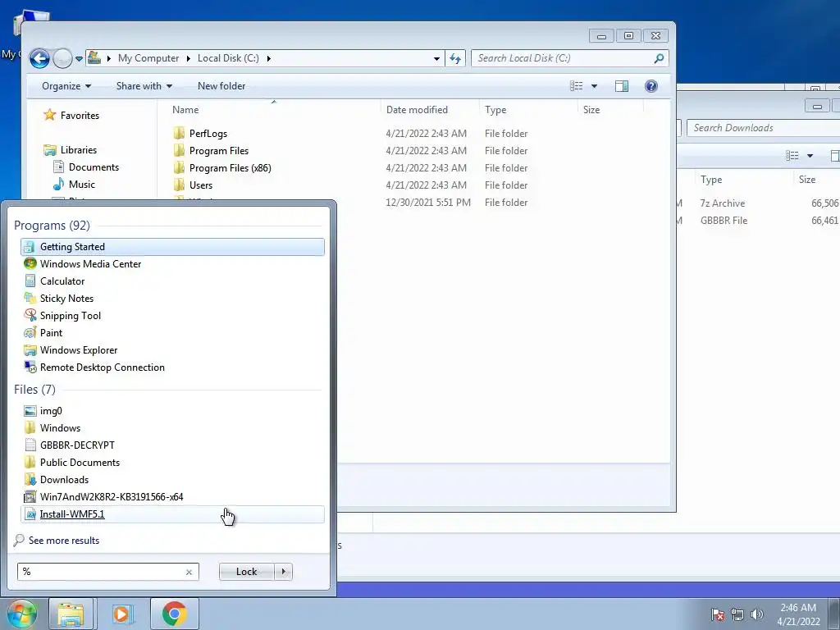Click the Calculator icon in Start menu
840x630 pixels.
(x=30, y=281)
